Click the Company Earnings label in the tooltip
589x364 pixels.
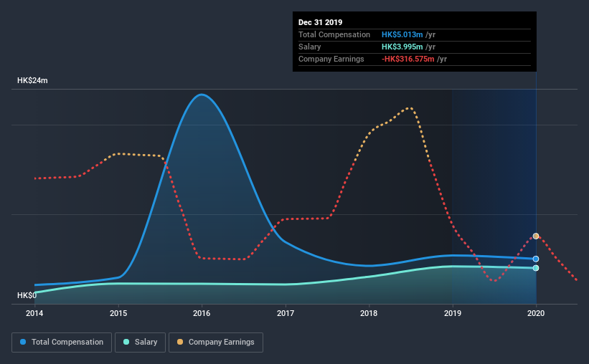tap(331, 59)
